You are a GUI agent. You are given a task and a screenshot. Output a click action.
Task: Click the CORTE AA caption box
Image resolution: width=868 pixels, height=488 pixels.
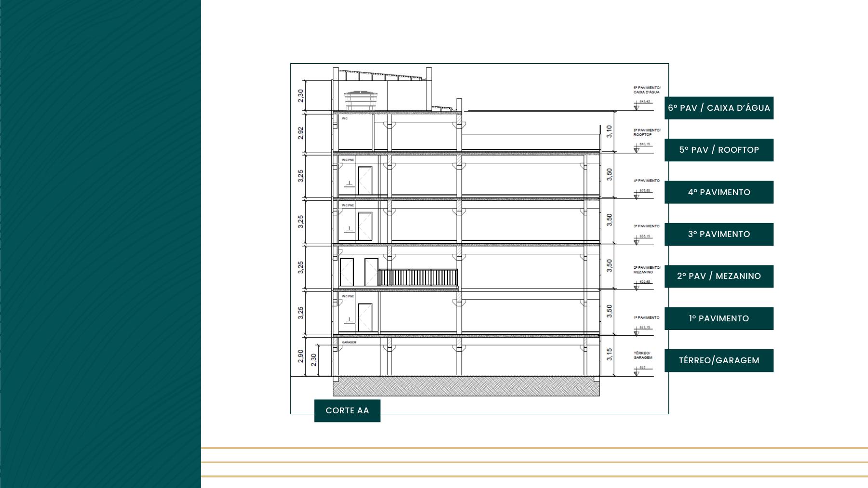347,410
